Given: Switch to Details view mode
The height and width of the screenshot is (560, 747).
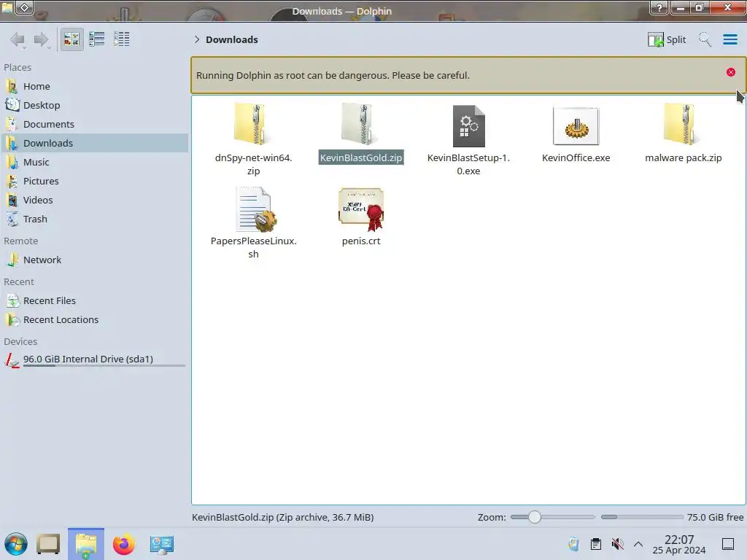Looking at the screenshot, I should tap(122, 39).
